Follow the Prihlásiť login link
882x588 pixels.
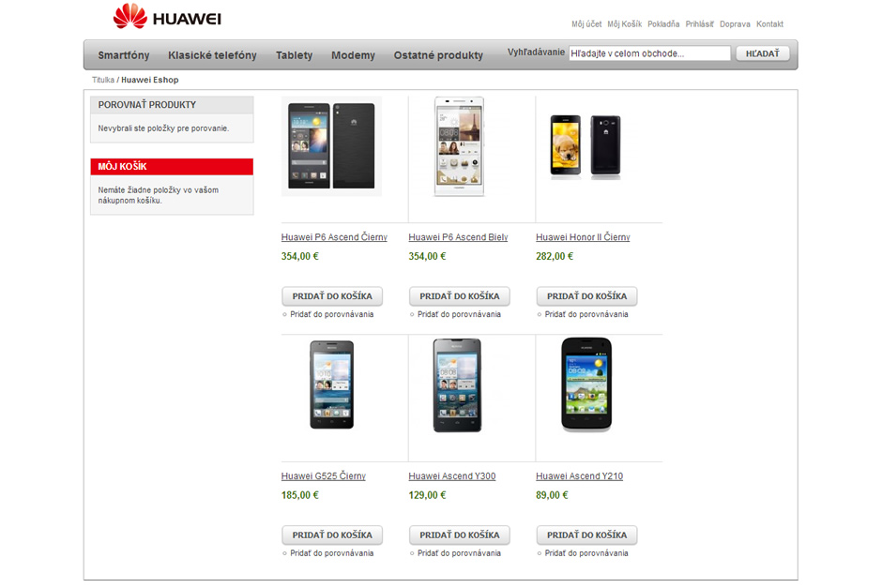pyautogui.click(x=699, y=24)
